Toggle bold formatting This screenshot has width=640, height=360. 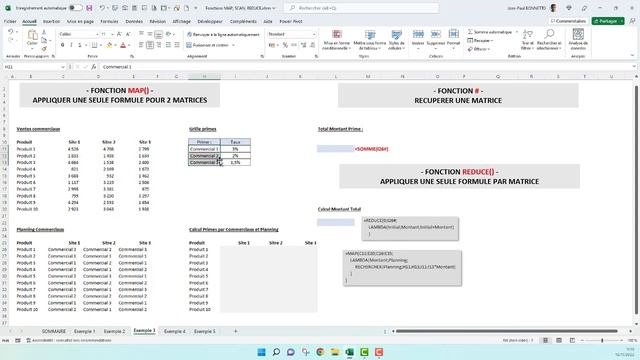pos(62,45)
